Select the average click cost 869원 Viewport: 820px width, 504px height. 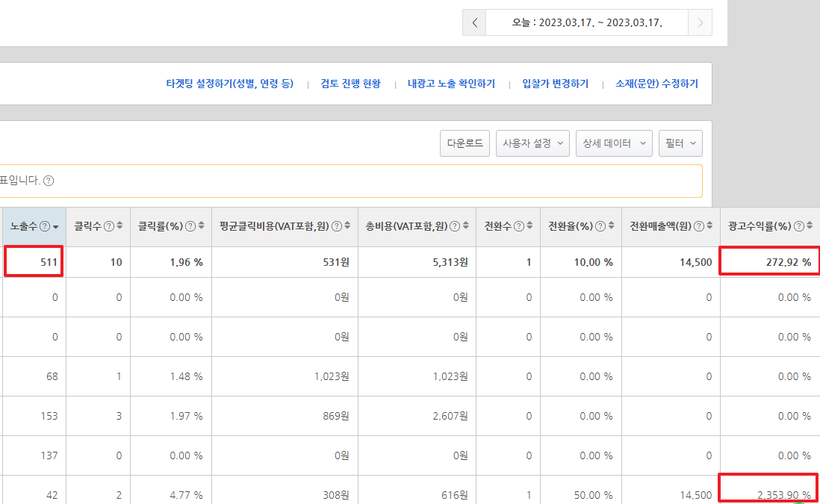(336, 416)
